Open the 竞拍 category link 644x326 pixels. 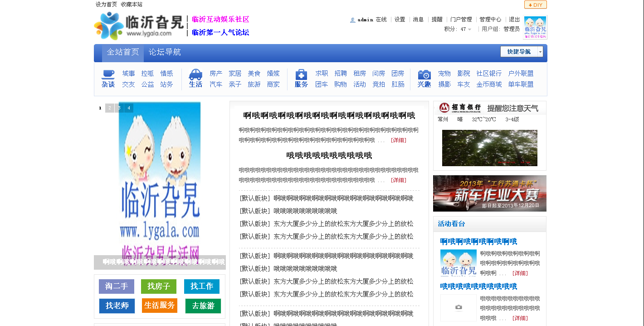click(x=379, y=84)
